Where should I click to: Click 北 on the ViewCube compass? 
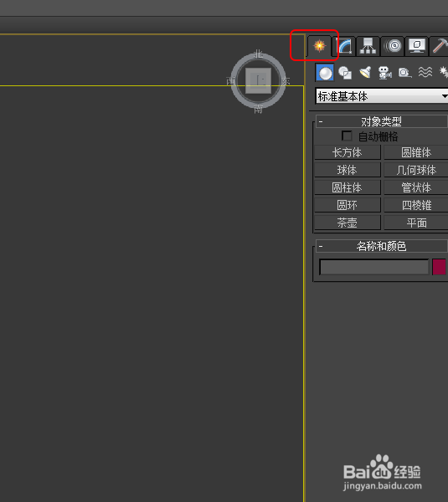click(258, 54)
